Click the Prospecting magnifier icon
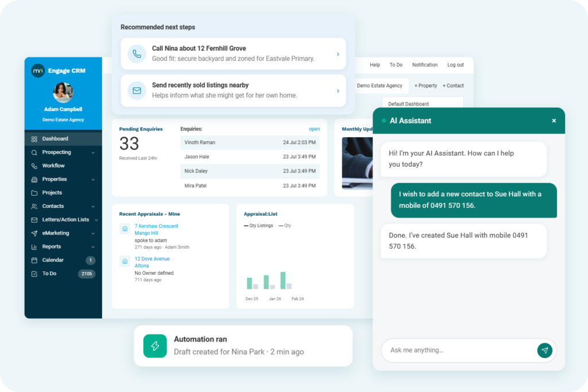The image size is (588, 392). tap(34, 153)
